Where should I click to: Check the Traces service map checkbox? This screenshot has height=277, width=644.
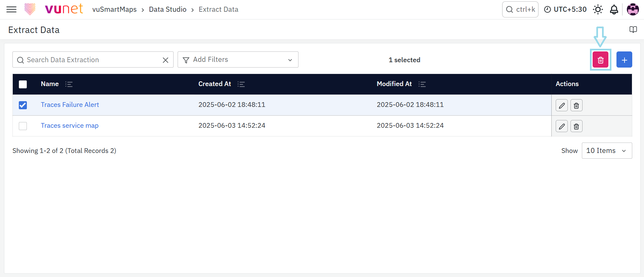click(x=23, y=126)
